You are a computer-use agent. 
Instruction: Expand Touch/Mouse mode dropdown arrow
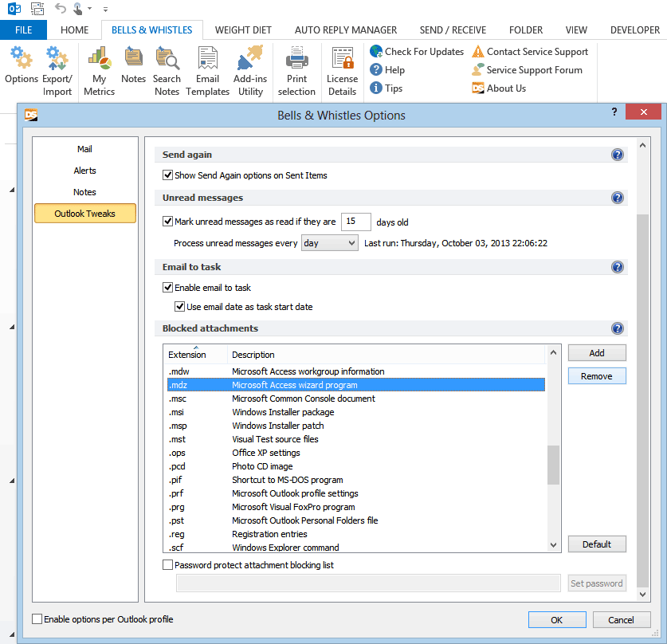(89, 8)
